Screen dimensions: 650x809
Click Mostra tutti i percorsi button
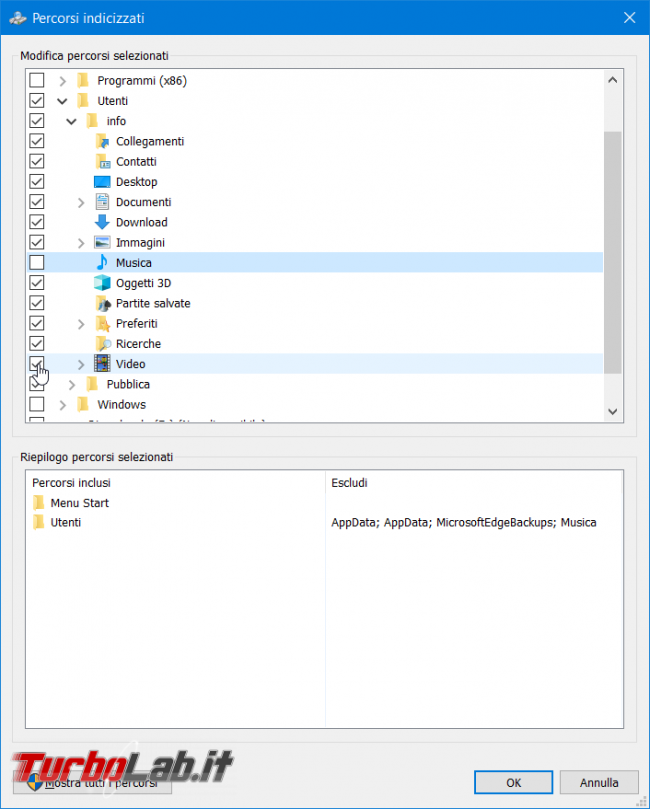click(92, 783)
